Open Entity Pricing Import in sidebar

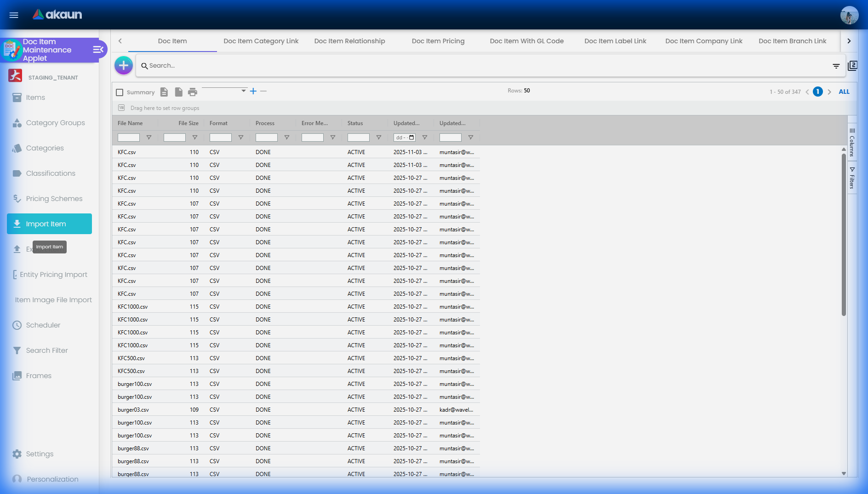53,275
